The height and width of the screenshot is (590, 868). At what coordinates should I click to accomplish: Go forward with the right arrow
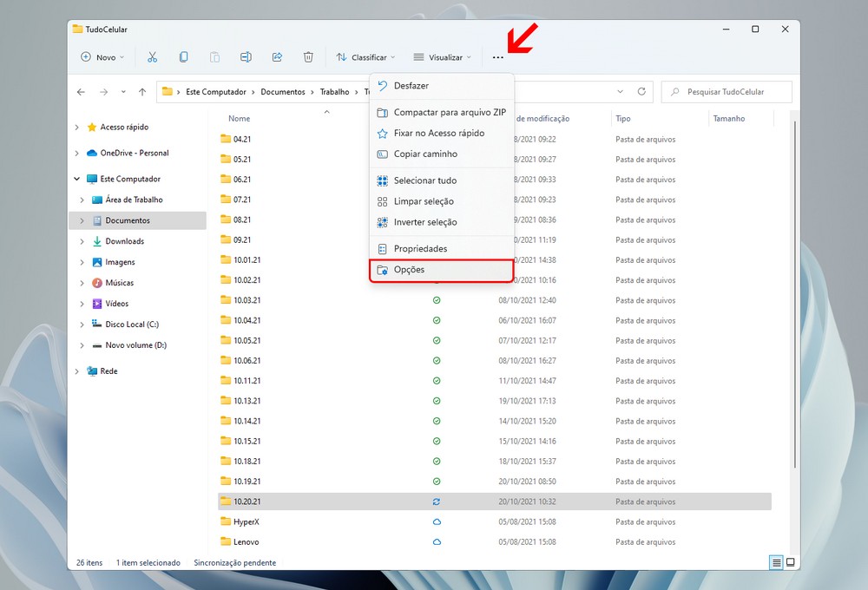(103, 92)
